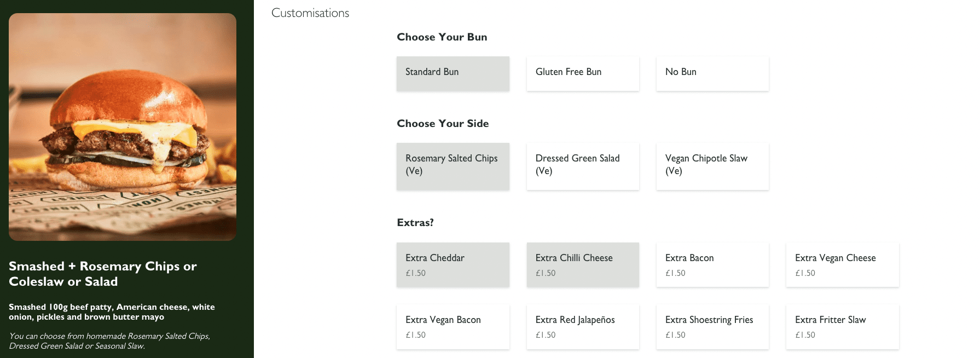Click the Customisations heading
The image size is (980, 358).
[310, 13]
